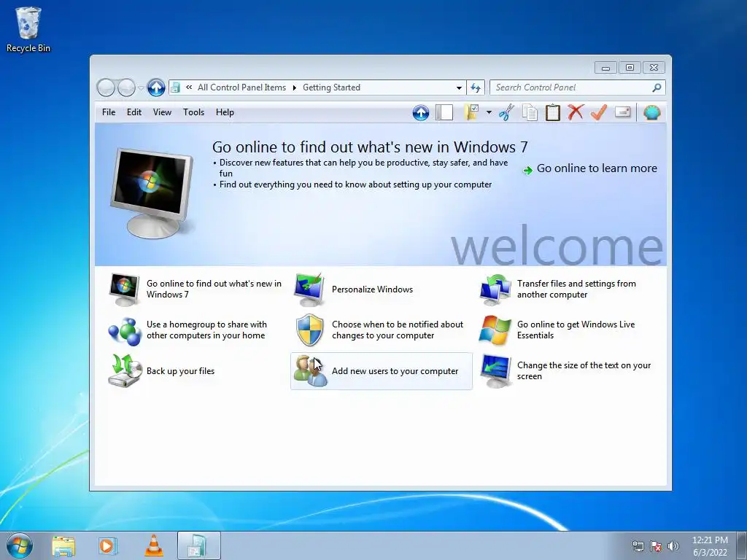The image size is (747, 560).
Task: Click the address bar refresh button
Action: pyautogui.click(x=476, y=87)
